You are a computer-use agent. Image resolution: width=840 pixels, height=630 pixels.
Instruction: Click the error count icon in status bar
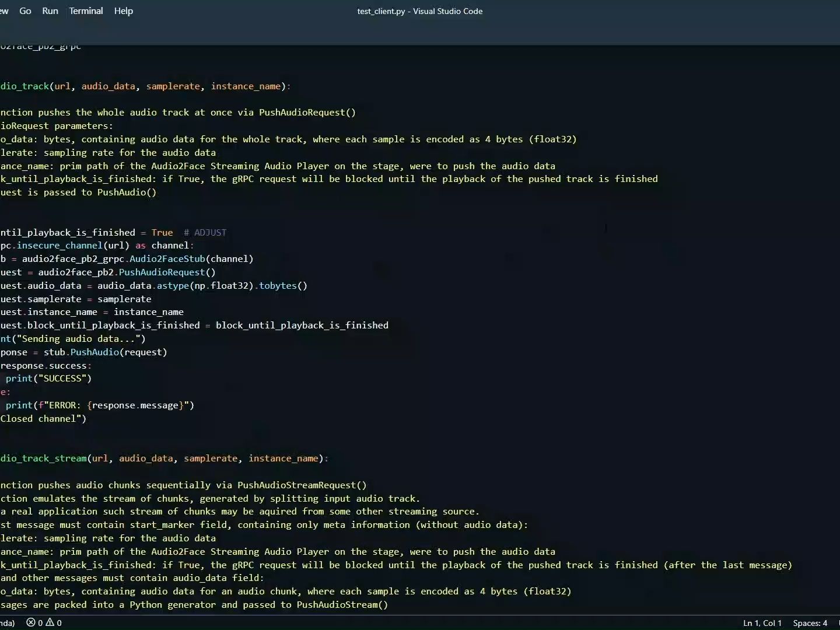tap(31, 623)
